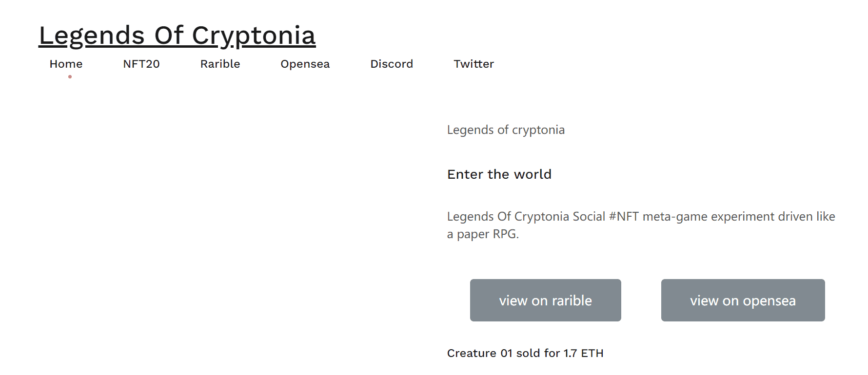Choose Home from the top navigation
The width and height of the screenshot is (868, 375).
pyautogui.click(x=65, y=64)
